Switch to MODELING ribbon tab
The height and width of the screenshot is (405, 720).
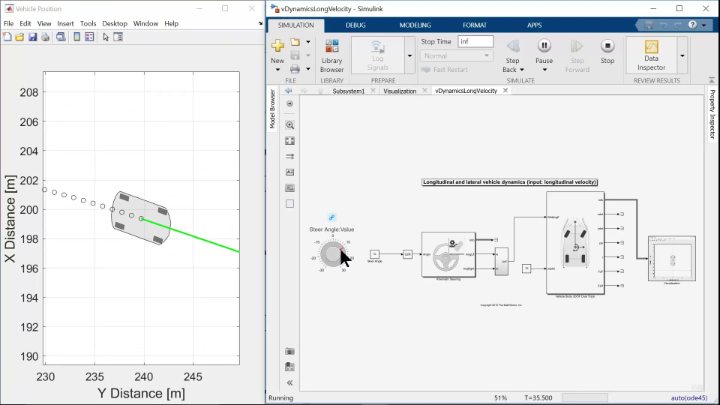415,25
